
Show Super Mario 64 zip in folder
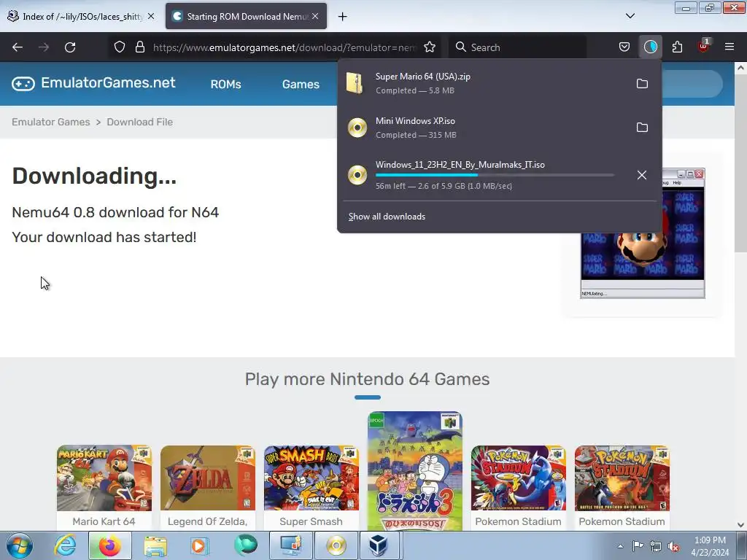pyautogui.click(x=642, y=84)
